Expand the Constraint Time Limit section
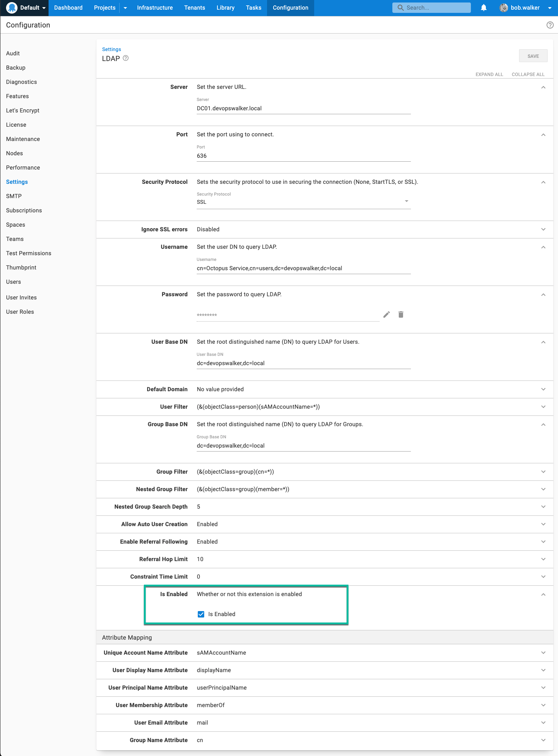This screenshot has width=558, height=756. tap(543, 577)
